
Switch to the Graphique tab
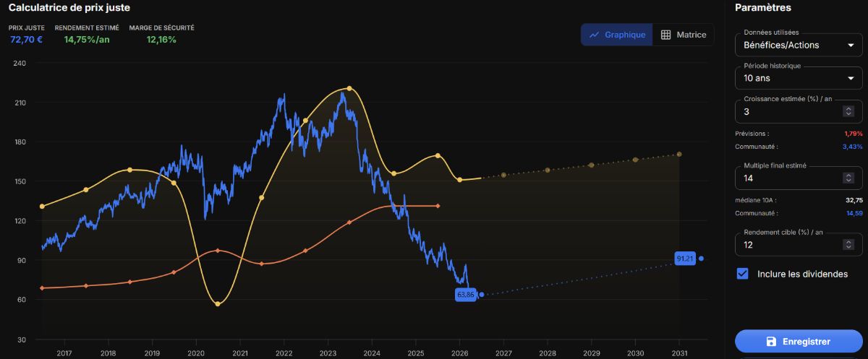[x=617, y=35]
